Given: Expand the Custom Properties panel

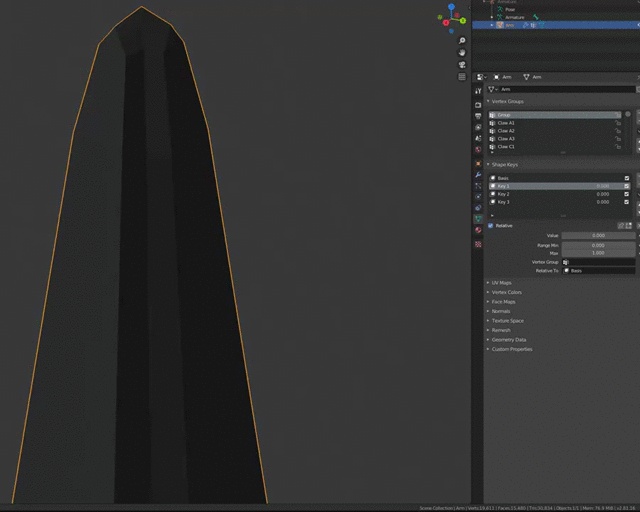Looking at the screenshot, I should (x=488, y=349).
